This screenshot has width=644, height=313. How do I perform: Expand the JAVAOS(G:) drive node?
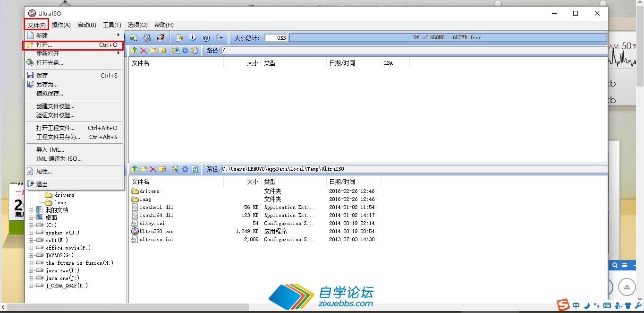click(31, 255)
